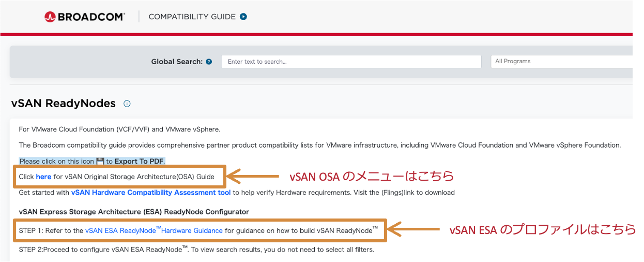This screenshot has width=644, height=262.
Task: Click the floppy disk export icon
Action: click(100, 161)
